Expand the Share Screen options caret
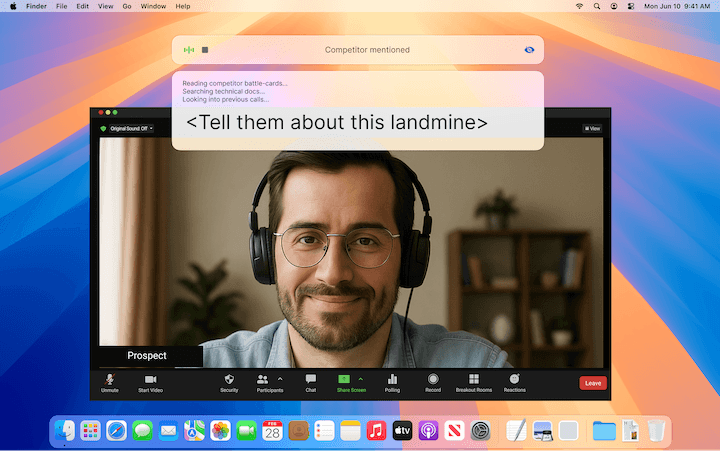Image resolution: width=720 pixels, height=451 pixels. point(360,379)
